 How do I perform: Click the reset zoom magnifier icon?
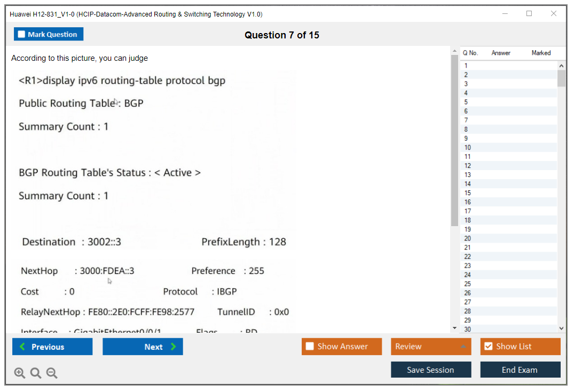click(x=36, y=373)
